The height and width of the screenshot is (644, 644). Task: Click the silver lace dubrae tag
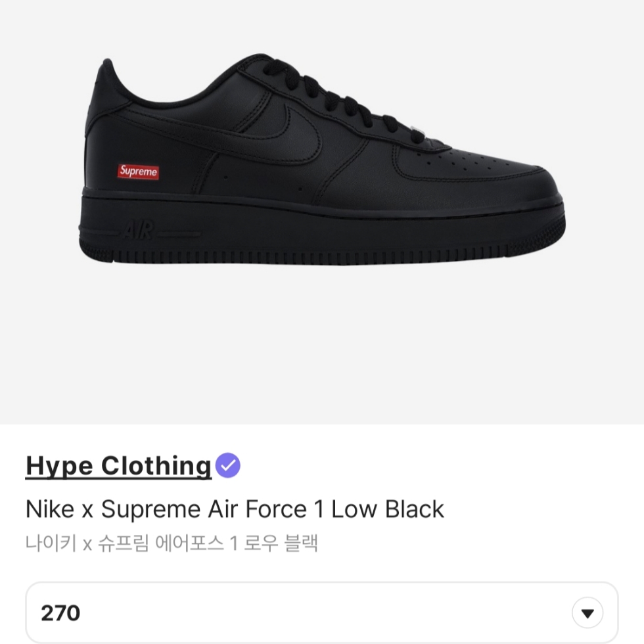[x=419, y=132]
